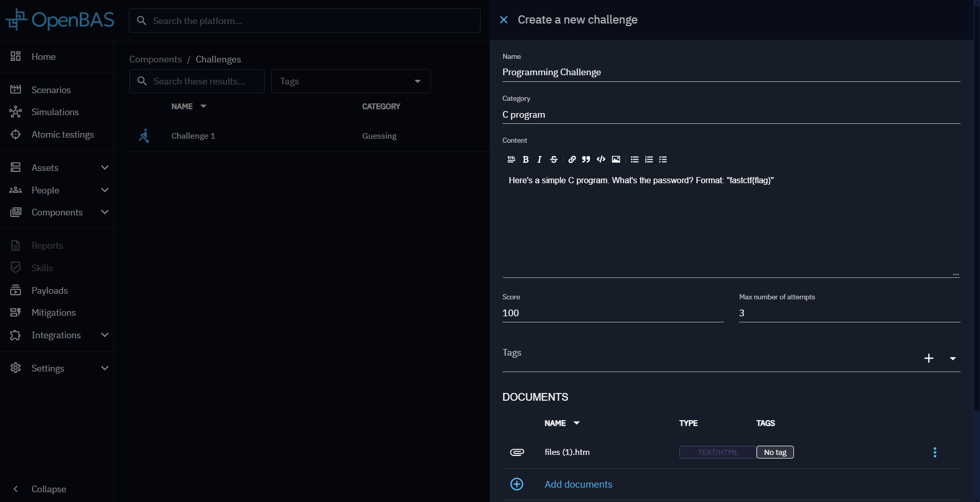This screenshot has height=502, width=980.
Task: Open options menu for files (1).htm
Action: (935, 452)
